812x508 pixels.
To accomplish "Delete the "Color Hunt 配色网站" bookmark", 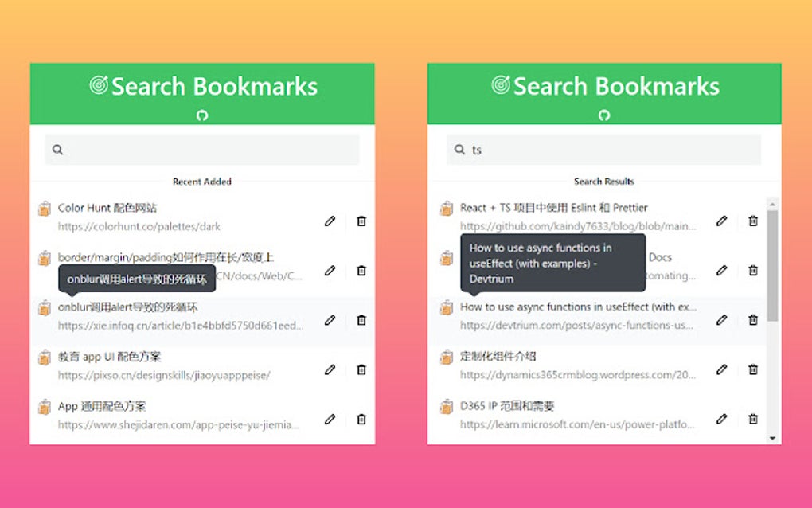I will [361, 221].
